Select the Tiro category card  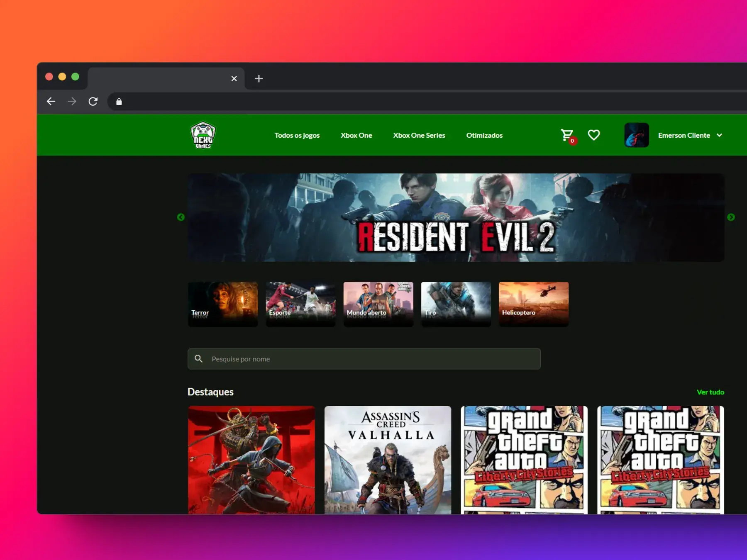456,304
